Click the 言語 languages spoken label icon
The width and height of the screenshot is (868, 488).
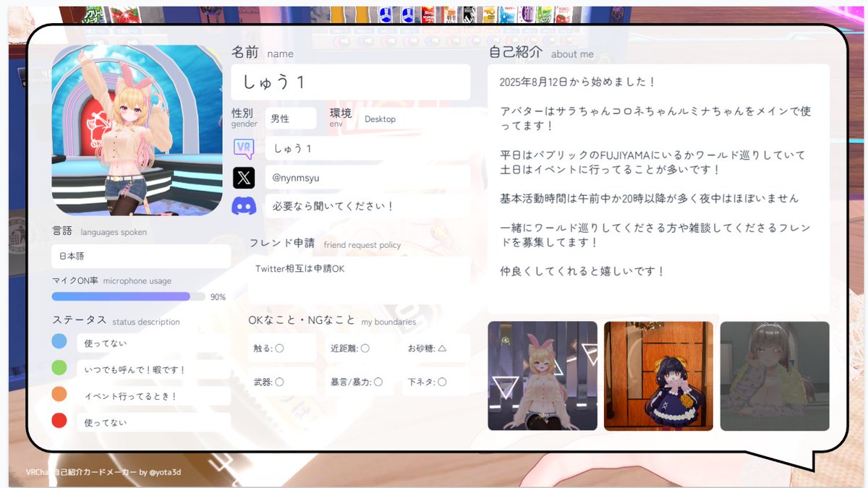[x=61, y=230]
